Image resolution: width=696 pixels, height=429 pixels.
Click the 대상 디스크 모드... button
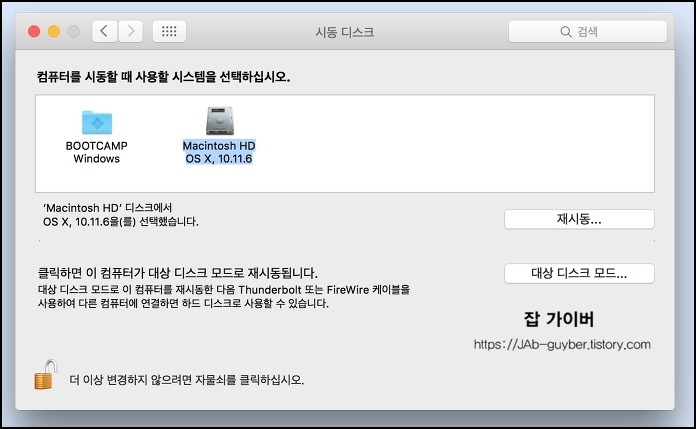pos(579,273)
